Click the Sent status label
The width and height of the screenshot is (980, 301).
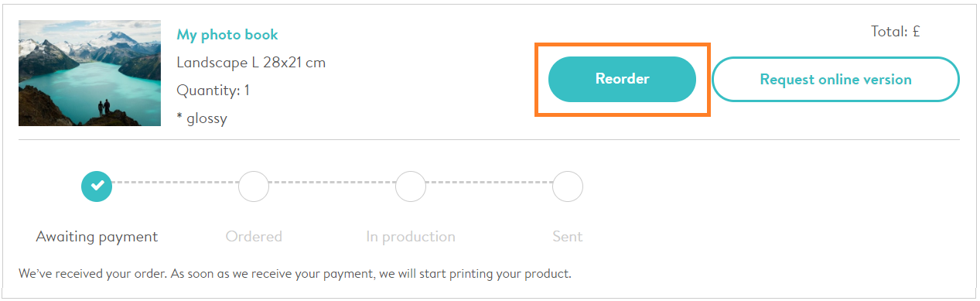coord(568,237)
